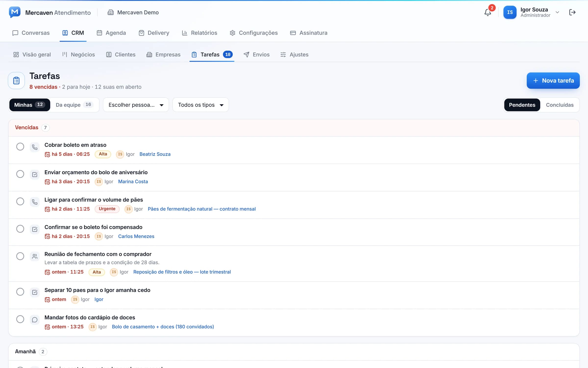The height and width of the screenshot is (368, 588).
Task: Open Pães de fermentação natural deal link
Action: click(202, 209)
